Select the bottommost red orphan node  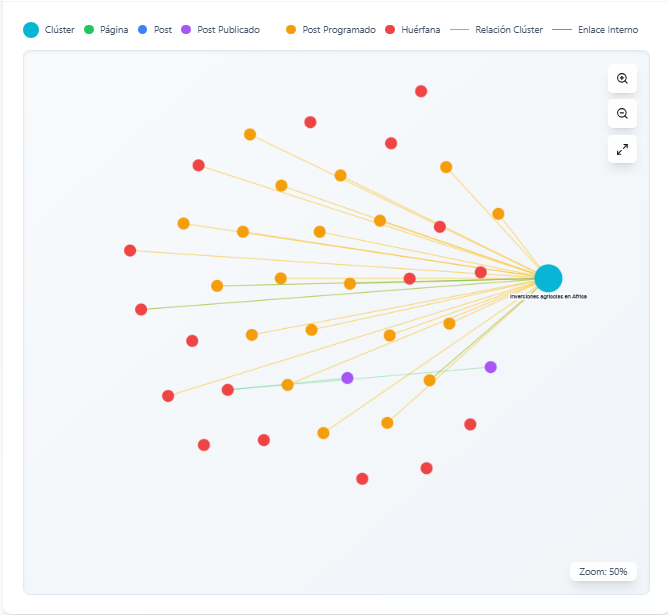pos(362,479)
